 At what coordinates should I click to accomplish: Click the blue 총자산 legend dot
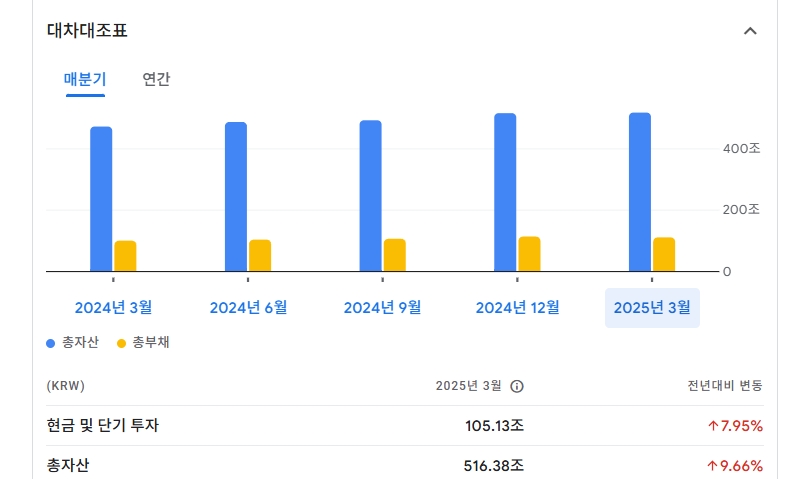pos(50,343)
